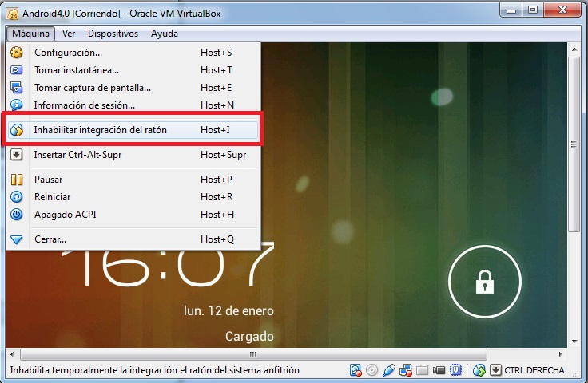Click the optical disc status bar icon
Image resolution: width=588 pixels, height=383 pixels.
coord(371,370)
